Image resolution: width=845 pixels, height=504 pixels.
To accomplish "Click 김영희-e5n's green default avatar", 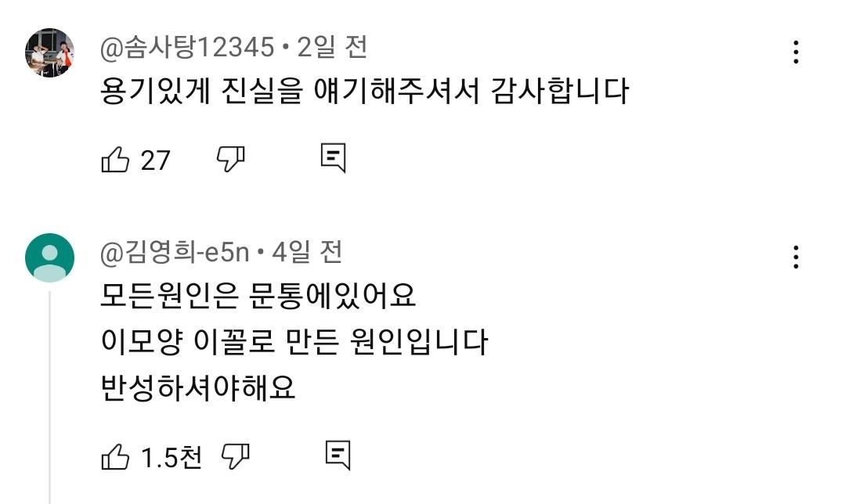I will pyautogui.click(x=50, y=257).
